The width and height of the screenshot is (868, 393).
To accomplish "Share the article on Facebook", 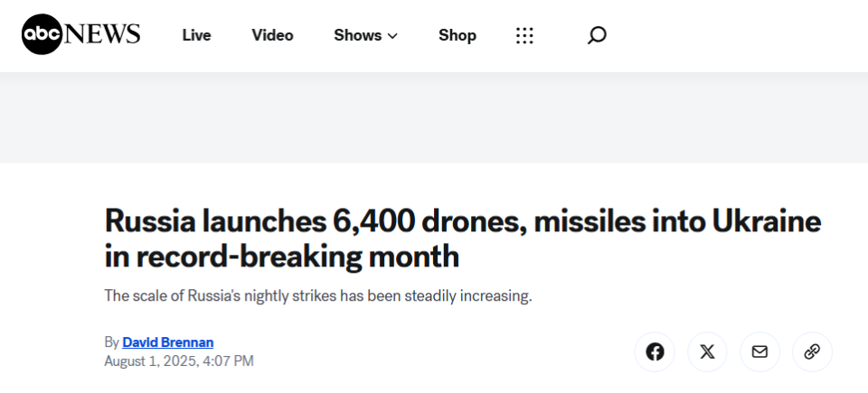I will point(655,351).
